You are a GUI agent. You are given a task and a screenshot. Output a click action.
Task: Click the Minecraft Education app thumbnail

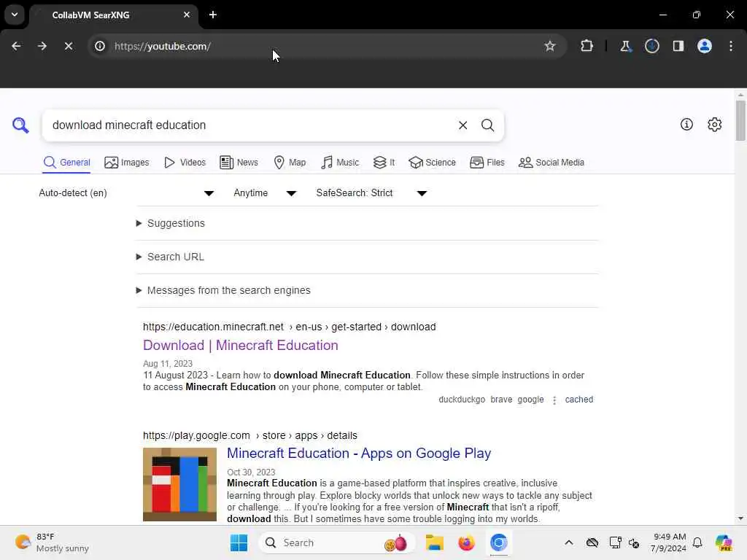[179, 484]
